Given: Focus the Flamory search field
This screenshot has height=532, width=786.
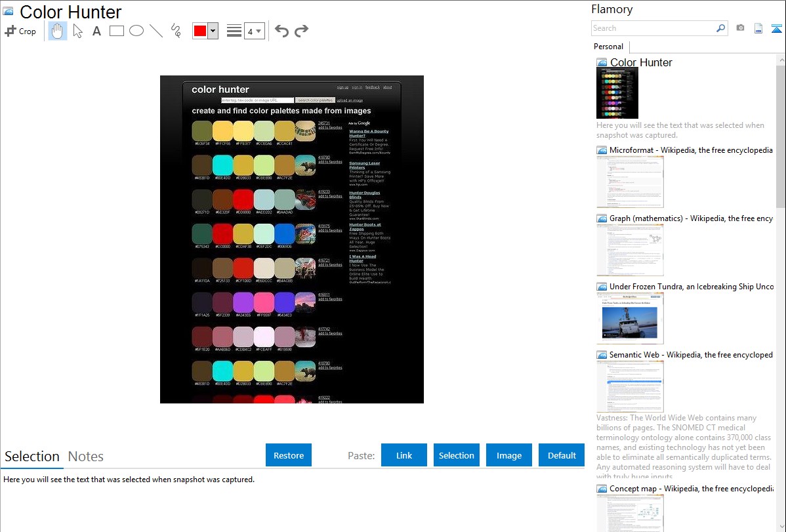Looking at the screenshot, I should [x=653, y=28].
